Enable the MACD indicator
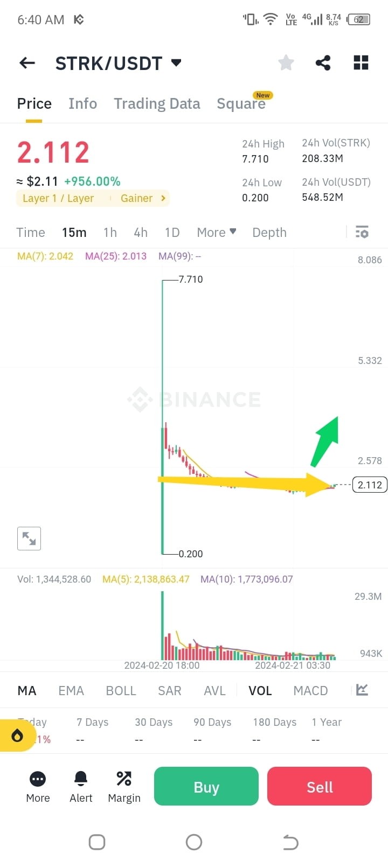 tap(310, 690)
